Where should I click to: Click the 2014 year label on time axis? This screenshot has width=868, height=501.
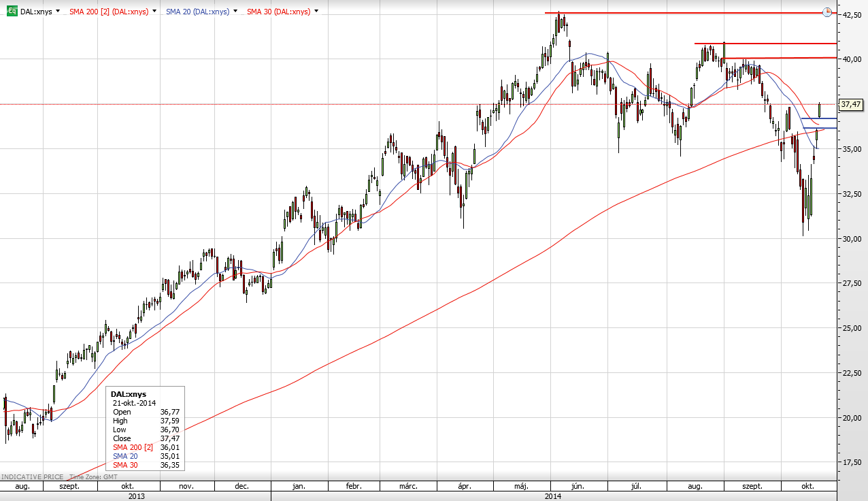pos(554,496)
